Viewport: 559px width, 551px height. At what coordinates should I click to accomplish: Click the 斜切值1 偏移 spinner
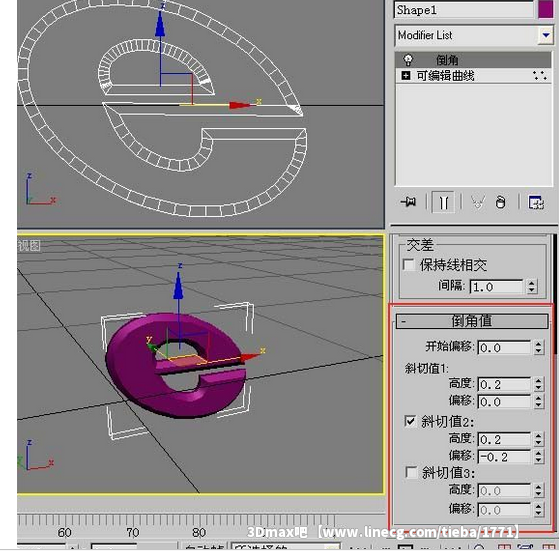click(x=538, y=402)
